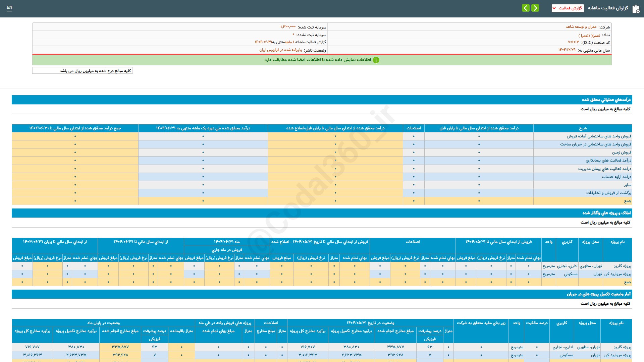This screenshot has height=362, width=644.
Task: Click the املاک و پروژه های واگذار شده header
Action: [606, 213]
